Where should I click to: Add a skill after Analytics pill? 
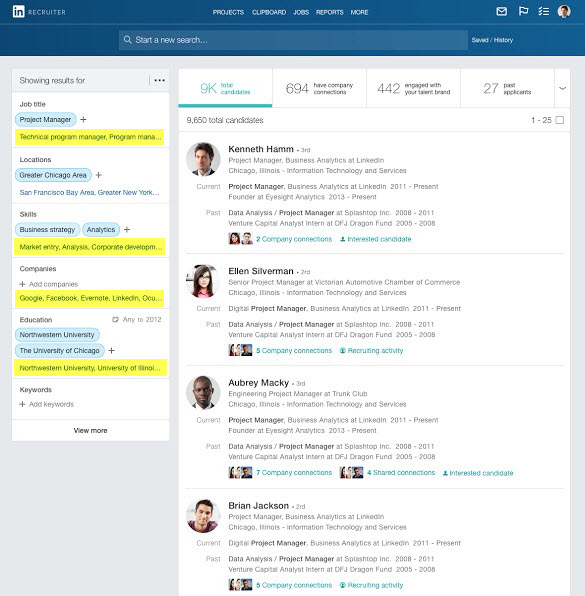pyautogui.click(x=127, y=229)
